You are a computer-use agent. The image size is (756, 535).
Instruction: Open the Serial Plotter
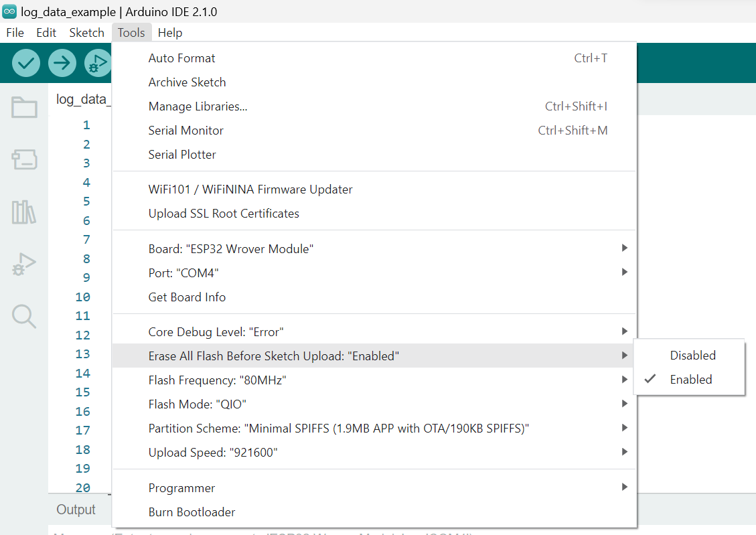[374, 154]
